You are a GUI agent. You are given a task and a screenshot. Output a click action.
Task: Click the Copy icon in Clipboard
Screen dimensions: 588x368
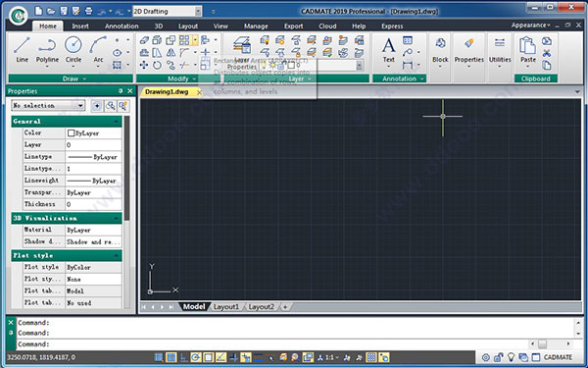click(x=547, y=66)
